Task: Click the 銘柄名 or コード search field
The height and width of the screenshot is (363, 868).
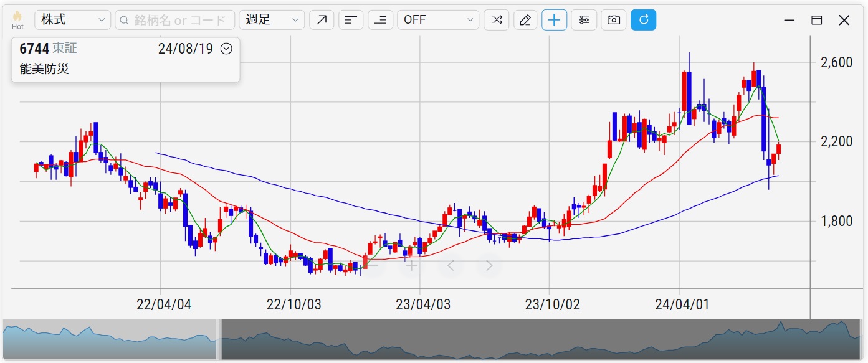Action: coord(175,20)
